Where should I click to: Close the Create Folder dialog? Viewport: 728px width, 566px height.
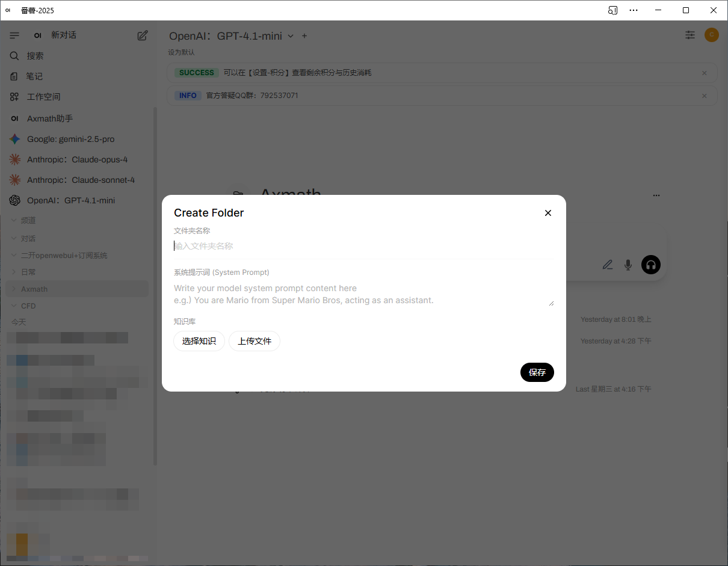(548, 213)
